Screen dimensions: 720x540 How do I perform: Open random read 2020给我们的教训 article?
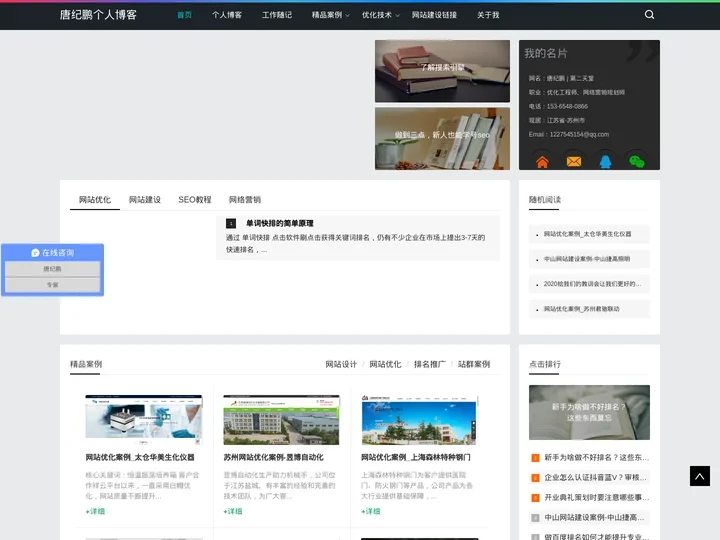[592, 284]
